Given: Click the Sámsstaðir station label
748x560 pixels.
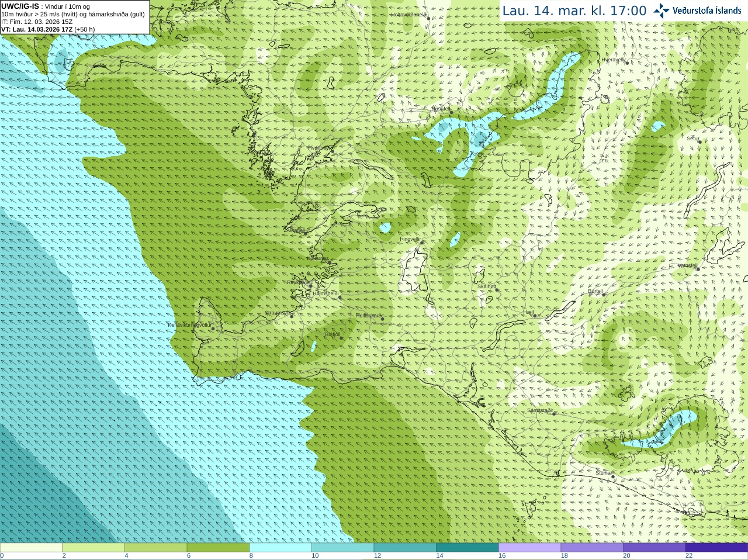Looking at the screenshot, I should pyautogui.click(x=539, y=410).
